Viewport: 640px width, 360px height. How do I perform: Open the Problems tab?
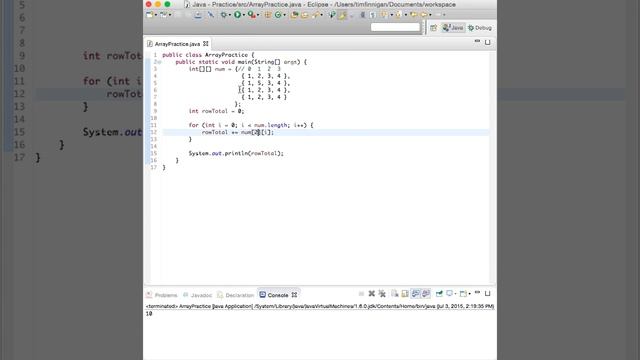(162, 295)
